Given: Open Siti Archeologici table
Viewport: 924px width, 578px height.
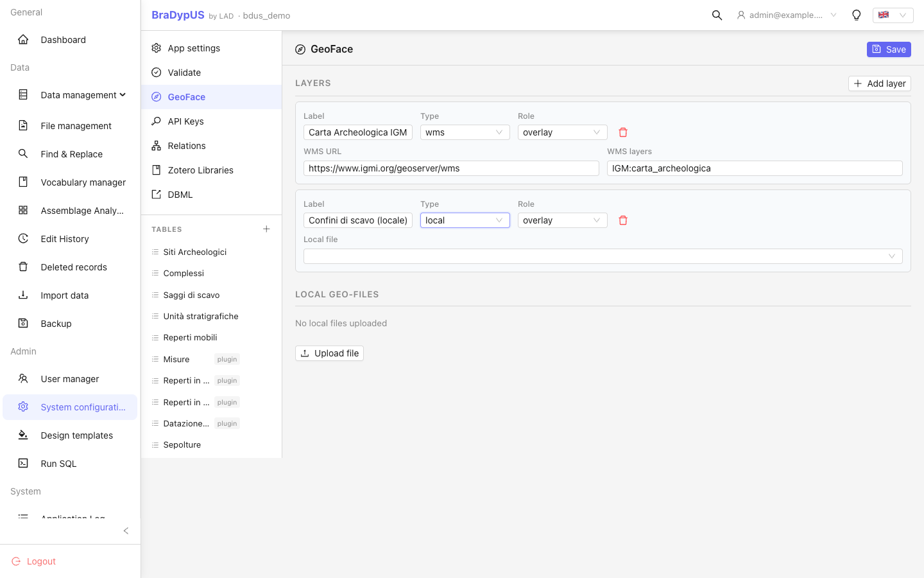Looking at the screenshot, I should (211, 252).
